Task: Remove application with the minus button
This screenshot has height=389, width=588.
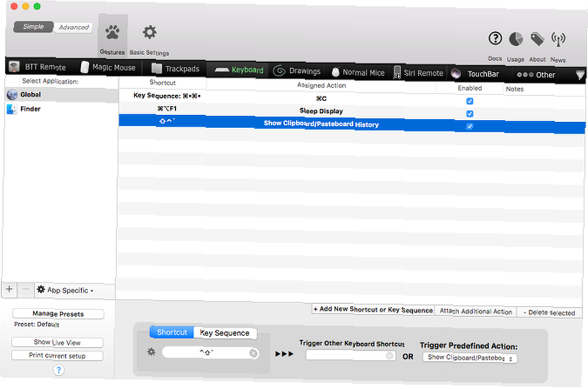Action: (x=25, y=289)
